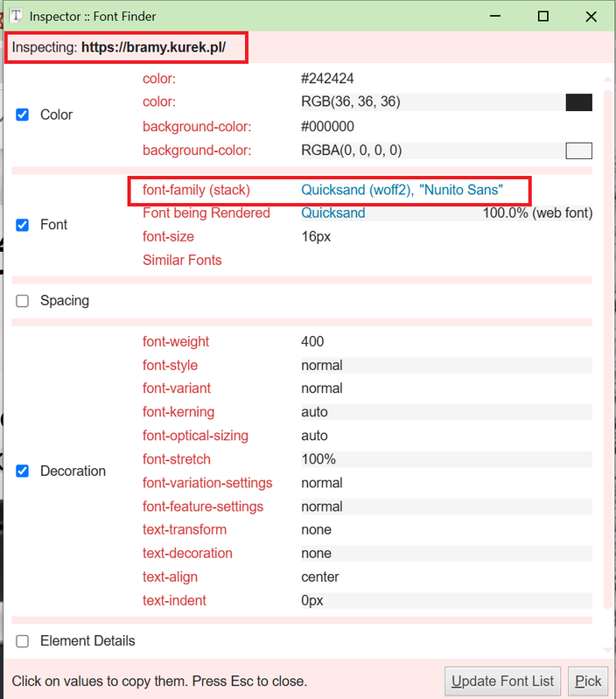Copy the font-stretch 100% value
616x699 pixels.
point(318,459)
